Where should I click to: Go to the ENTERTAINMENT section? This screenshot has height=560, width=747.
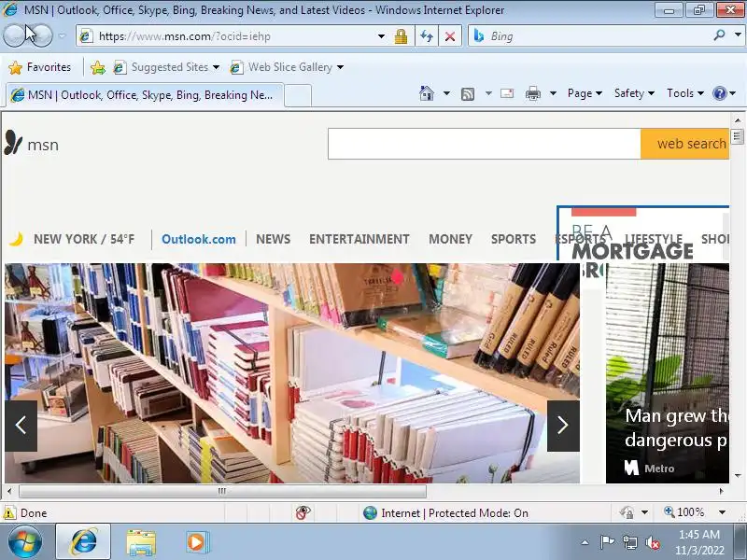[359, 239]
